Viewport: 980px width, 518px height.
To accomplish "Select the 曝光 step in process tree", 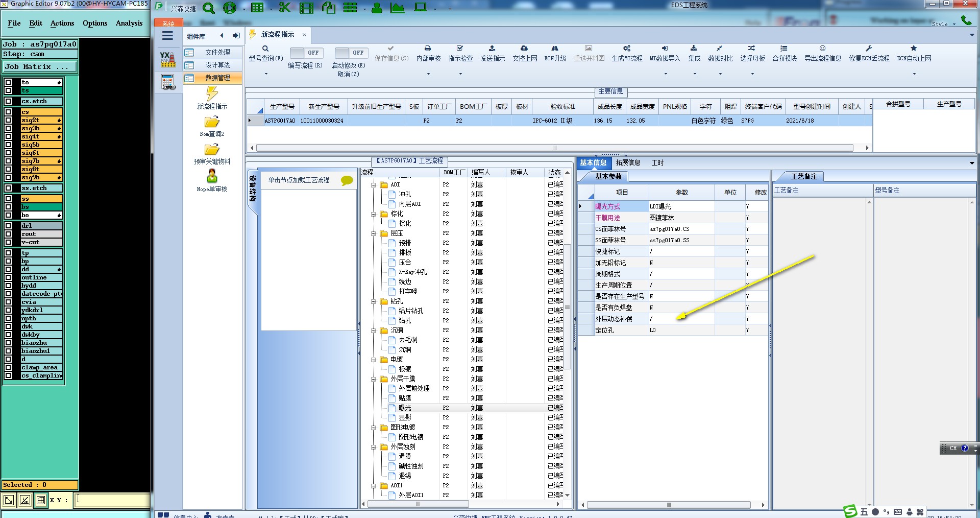I will point(405,408).
